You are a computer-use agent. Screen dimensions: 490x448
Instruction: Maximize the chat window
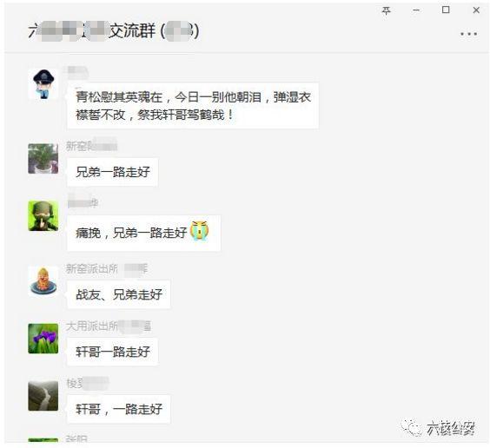pyautogui.click(x=446, y=10)
